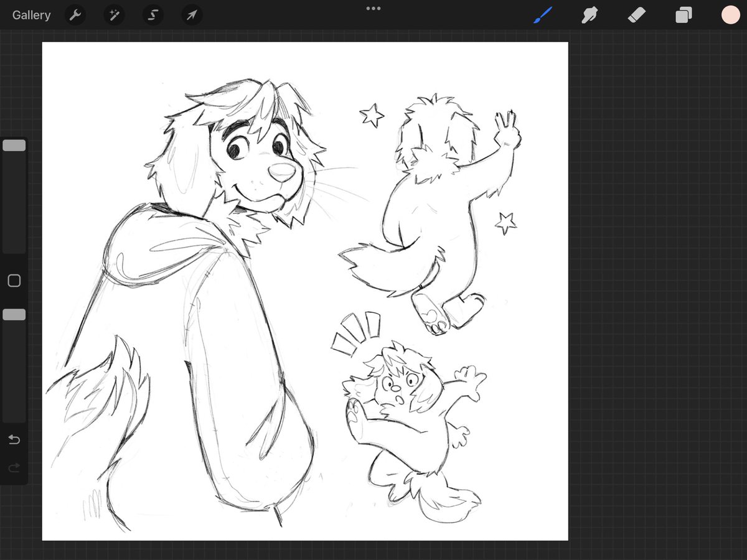
Task: Undo the last stroke
Action: (x=14, y=440)
